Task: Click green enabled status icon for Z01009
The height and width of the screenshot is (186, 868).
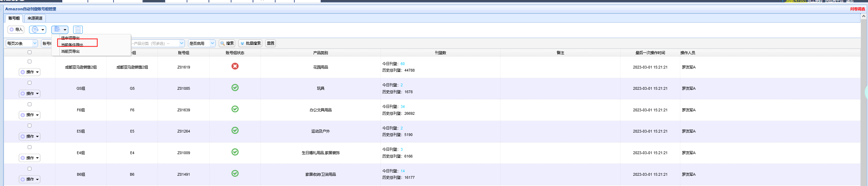Action: click(x=235, y=152)
